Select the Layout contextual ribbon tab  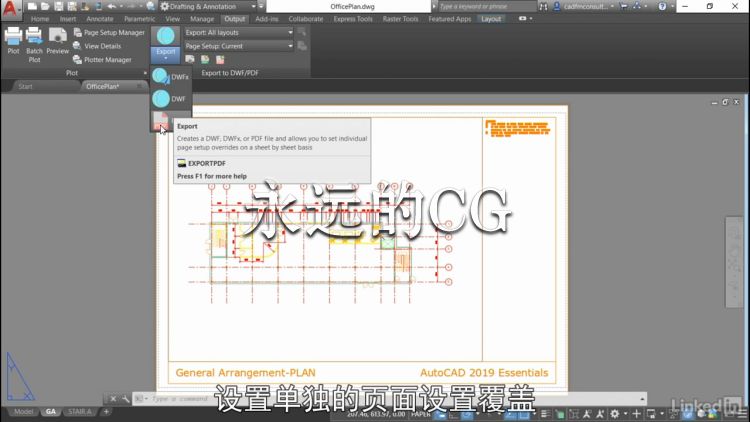pos(491,19)
